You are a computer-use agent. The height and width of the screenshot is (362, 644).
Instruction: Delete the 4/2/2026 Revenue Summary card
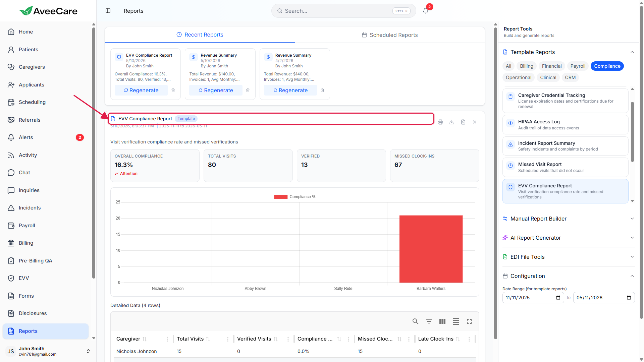point(322,90)
